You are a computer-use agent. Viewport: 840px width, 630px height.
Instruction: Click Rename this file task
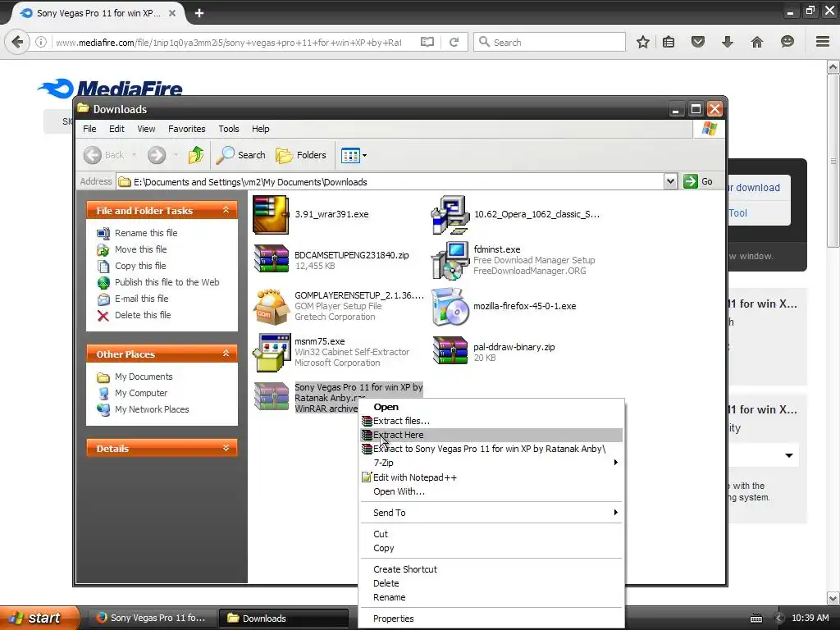(137, 233)
